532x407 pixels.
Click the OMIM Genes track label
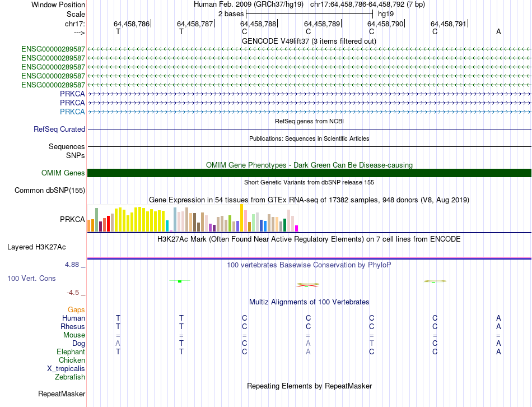(63, 173)
